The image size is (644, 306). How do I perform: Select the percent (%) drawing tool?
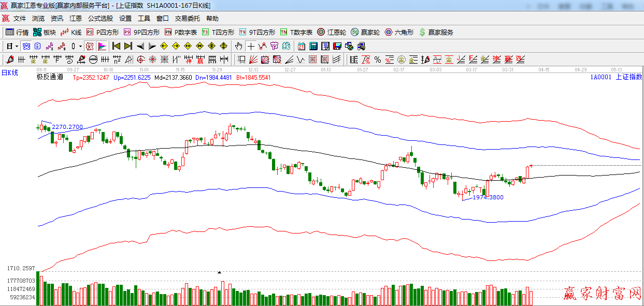(377, 60)
